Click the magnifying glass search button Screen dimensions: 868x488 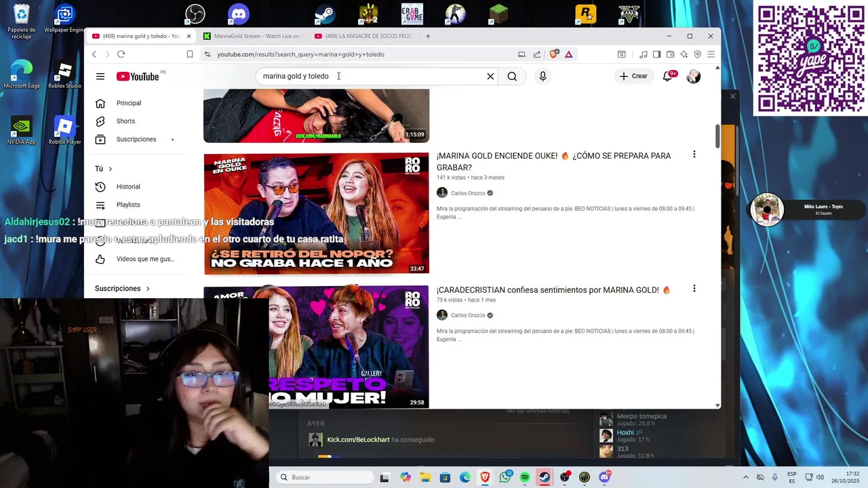click(512, 77)
